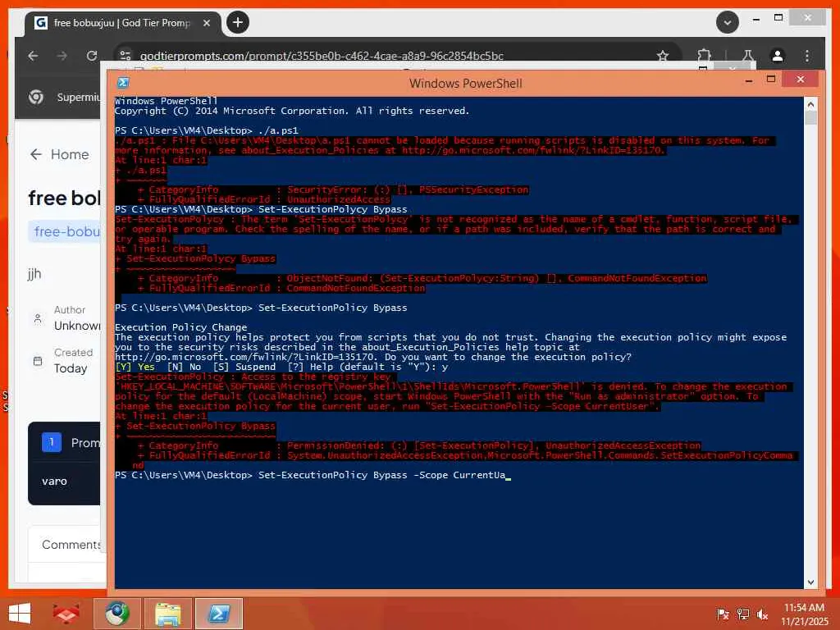Click the [Y] Yes option text
This screenshot has width=840, height=630.
(135, 367)
